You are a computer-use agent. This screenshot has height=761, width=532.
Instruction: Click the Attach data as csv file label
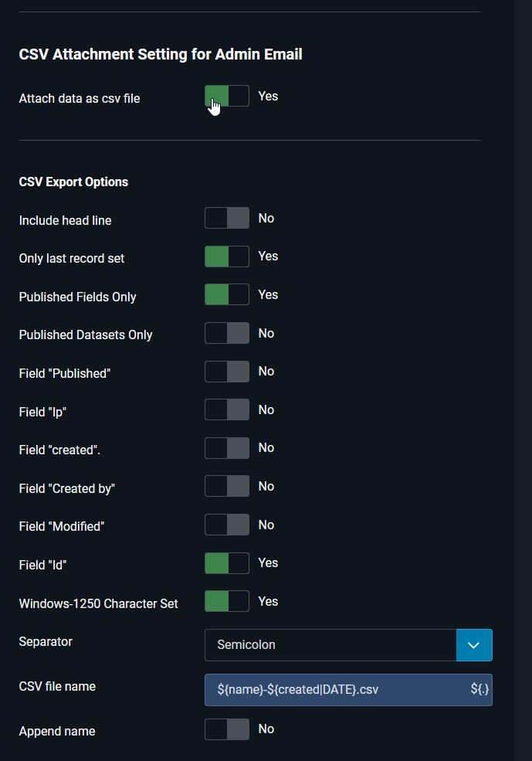[80, 99]
